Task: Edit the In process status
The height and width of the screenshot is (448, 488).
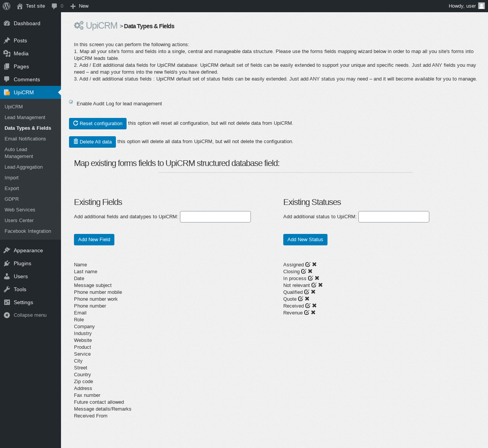Action: point(310,278)
